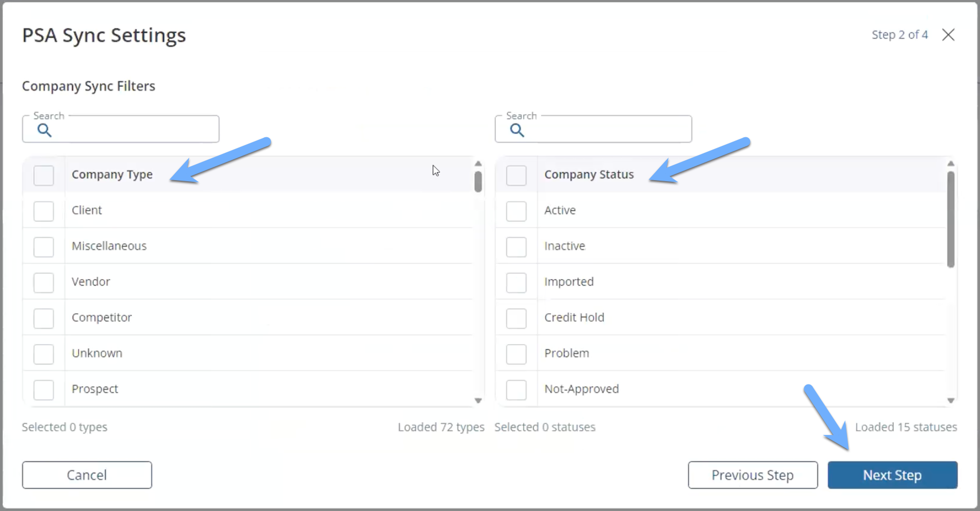
Task: Click the magnifier icon in Company Status search
Action: click(x=517, y=130)
